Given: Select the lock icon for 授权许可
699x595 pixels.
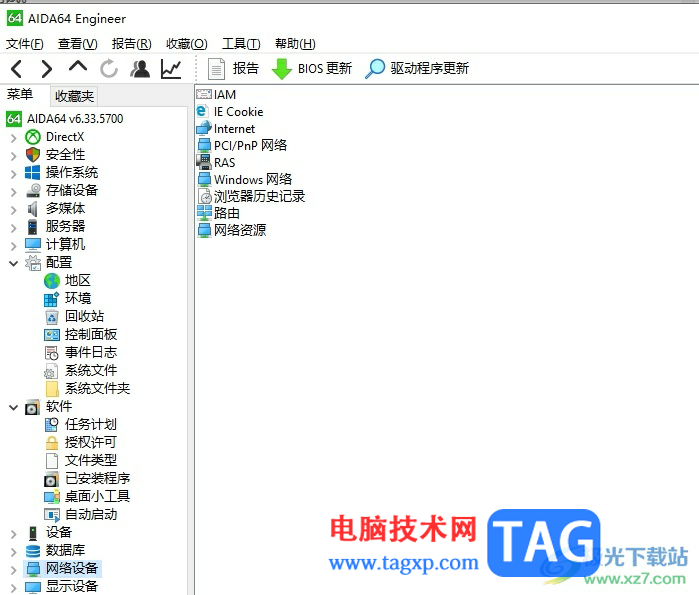Looking at the screenshot, I should coord(52,443).
